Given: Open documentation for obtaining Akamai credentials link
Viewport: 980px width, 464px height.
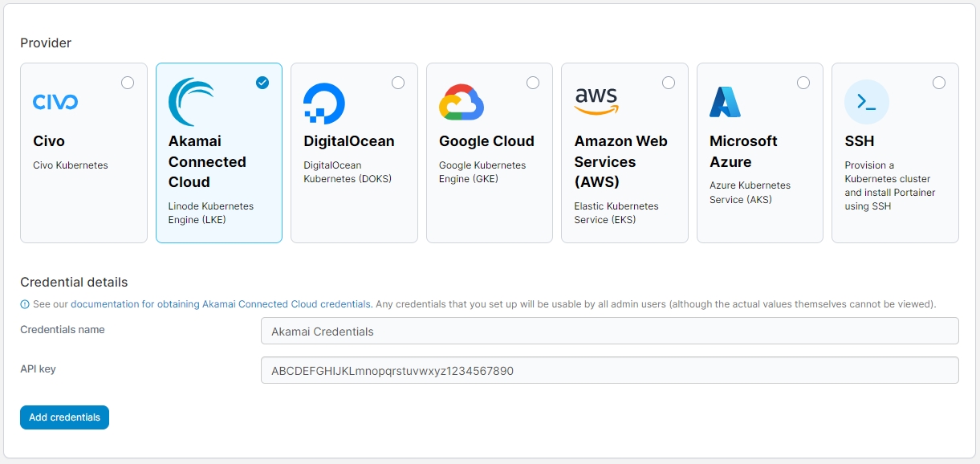Looking at the screenshot, I should tap(221, 304).
